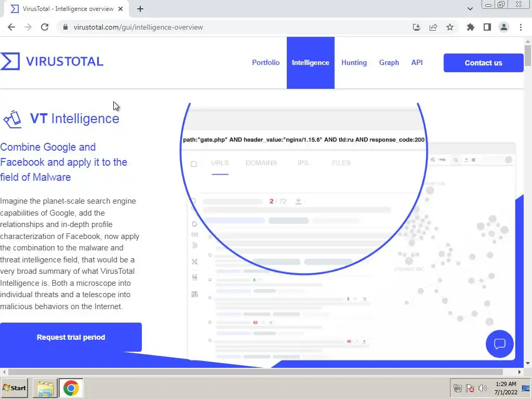Open the API nav link
Screen dimensions: 532x399
(417, 62)
